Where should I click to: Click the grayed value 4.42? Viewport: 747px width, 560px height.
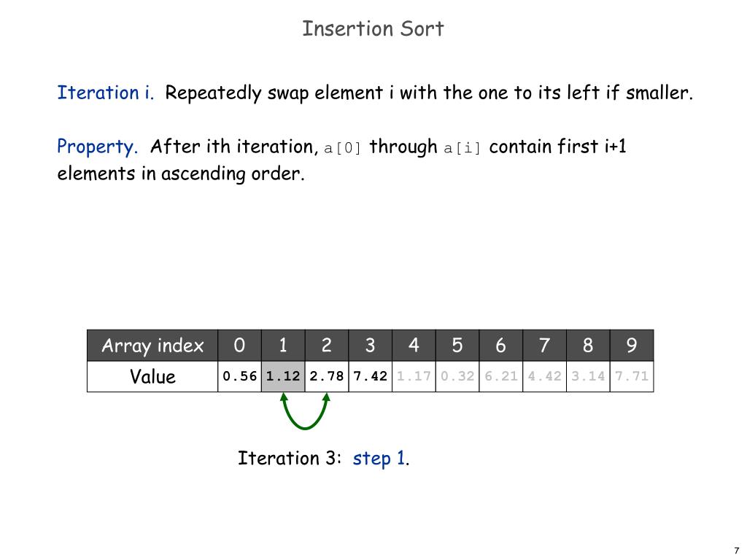pos(544,376)
